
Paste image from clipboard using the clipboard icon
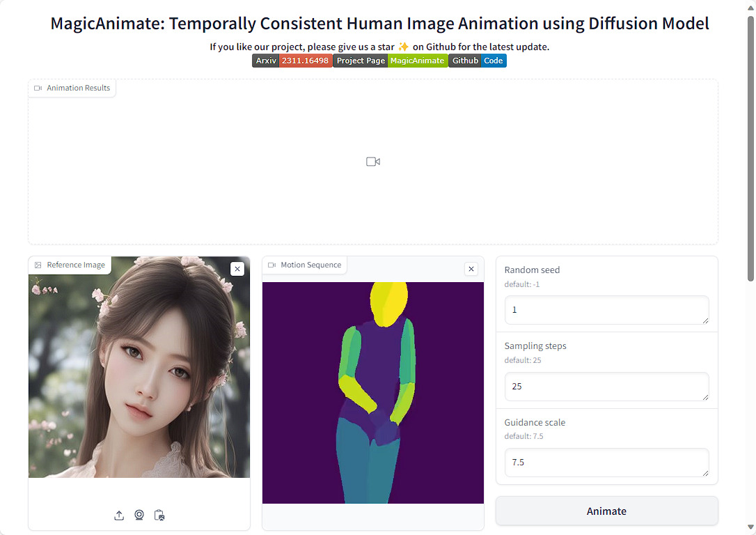point(159,515)
